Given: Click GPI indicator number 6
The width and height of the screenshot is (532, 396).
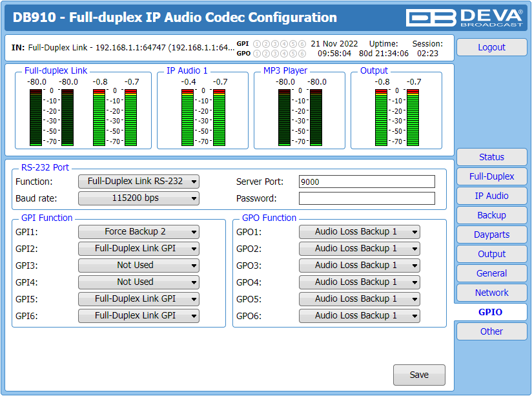Looking at the screenshot, I should [x=302, y=44].
